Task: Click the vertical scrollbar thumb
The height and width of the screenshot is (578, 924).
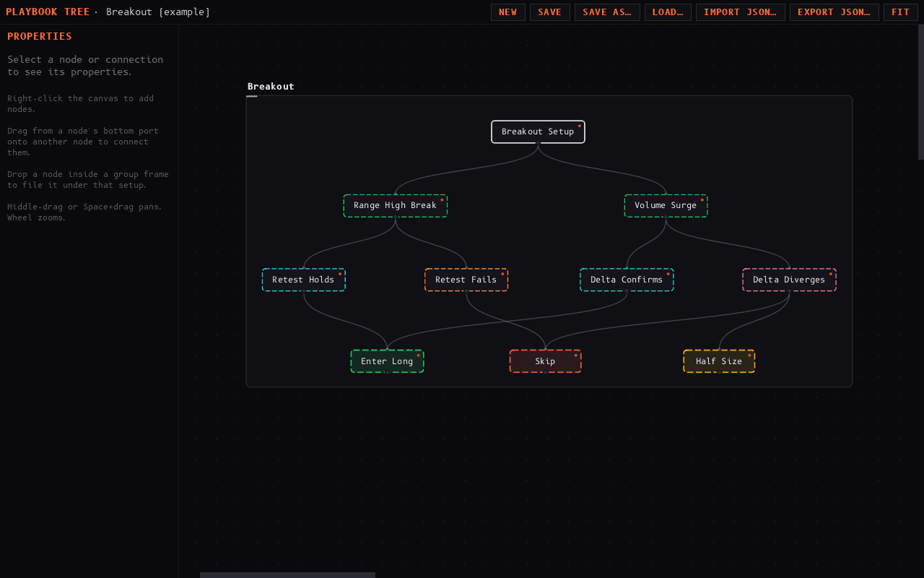Action: (x=921, y=92)
